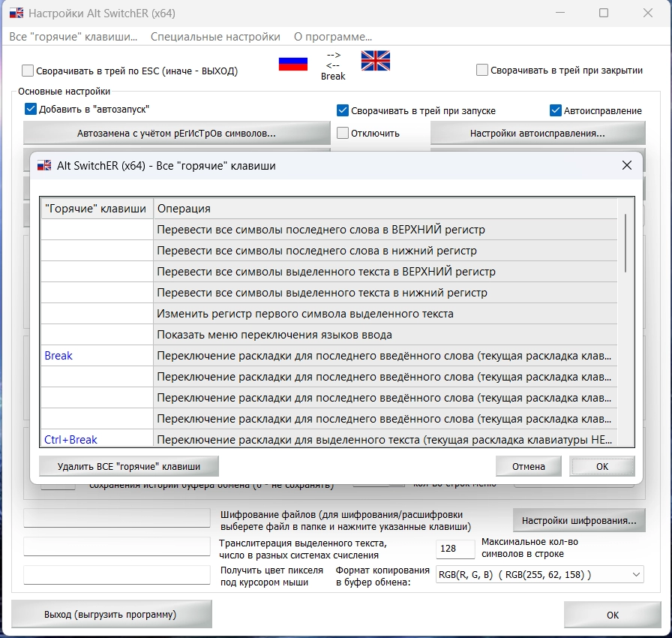Viewport: 672px width, 638px height.
Task: Click the Russian flag icon
Action: 292,64
